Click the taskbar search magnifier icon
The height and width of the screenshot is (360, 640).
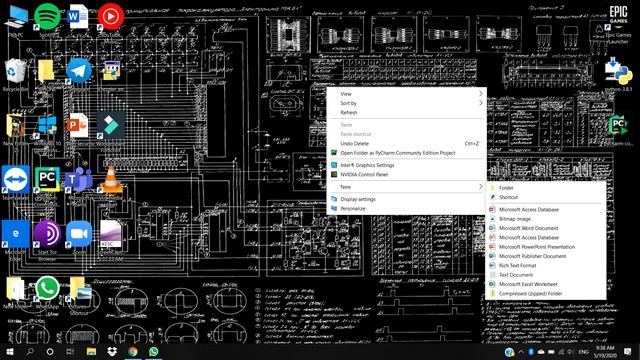click(30, 351)
